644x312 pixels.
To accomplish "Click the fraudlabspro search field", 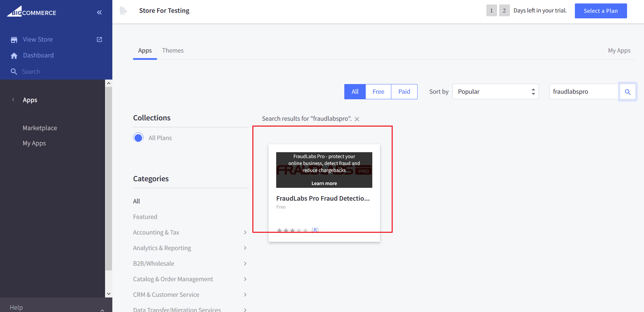I will click(584, 92).
